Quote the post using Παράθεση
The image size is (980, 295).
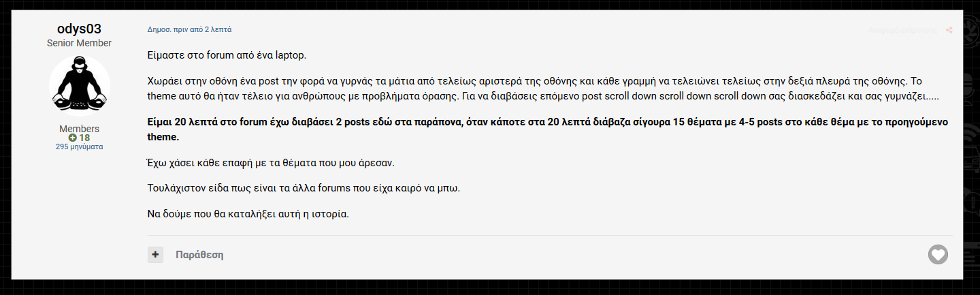coord(199,255)
